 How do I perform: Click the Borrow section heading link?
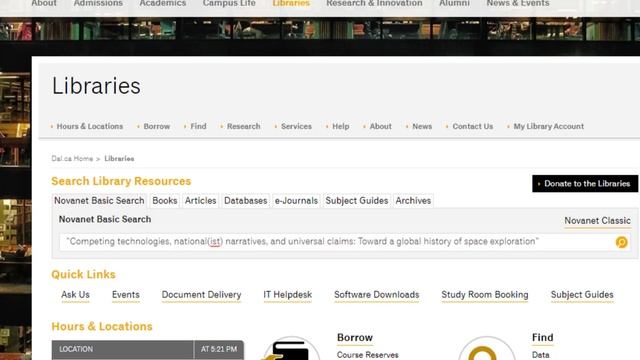(x=355, y=338)
